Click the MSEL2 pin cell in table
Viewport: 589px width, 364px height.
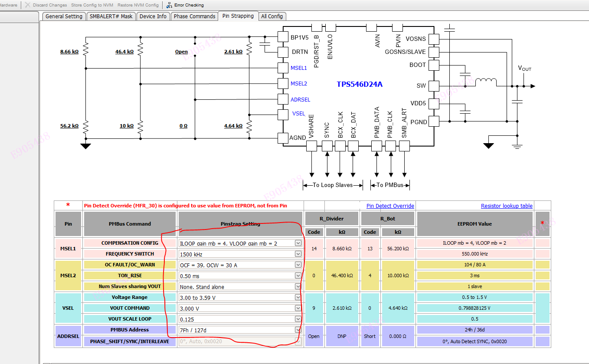tap(68, 275)
